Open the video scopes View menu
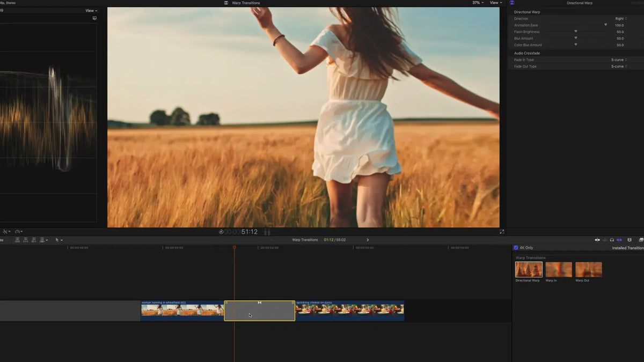This screenshot has height=362, width=644. pyautogui.click(x=92, y=11)
